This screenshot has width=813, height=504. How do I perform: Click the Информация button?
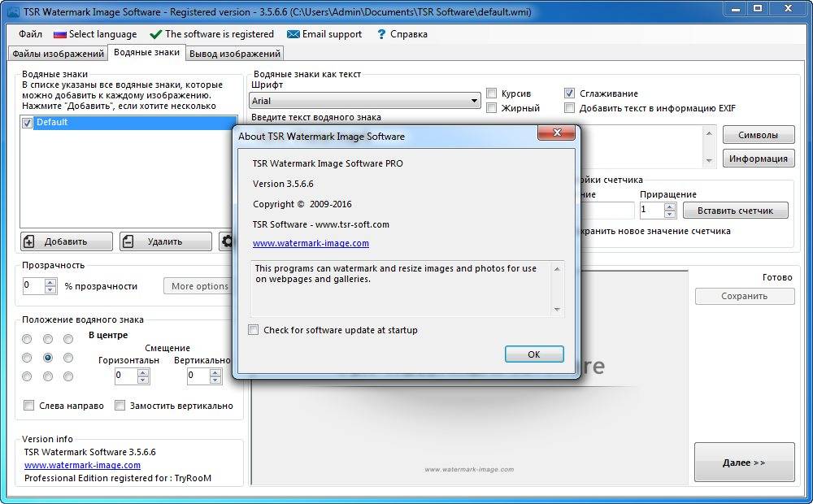(758, 159)
